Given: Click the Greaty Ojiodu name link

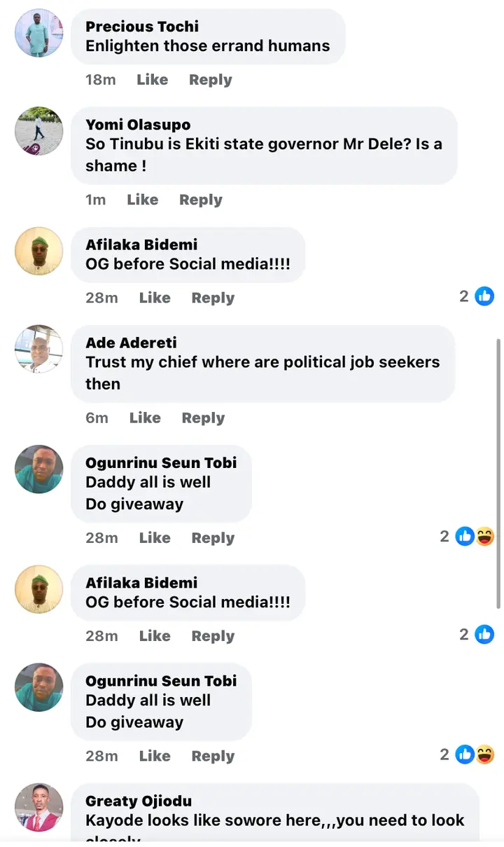Looking at the screenshot, I should click(139, 801).
